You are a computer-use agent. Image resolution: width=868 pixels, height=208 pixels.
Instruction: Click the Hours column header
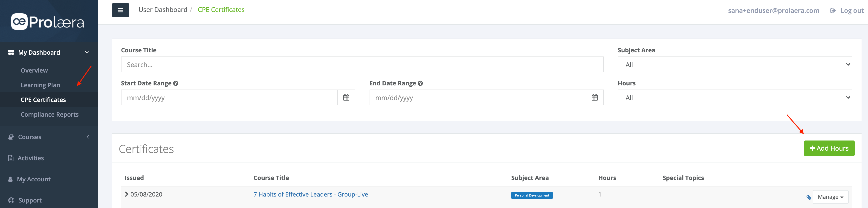point(607,178)
